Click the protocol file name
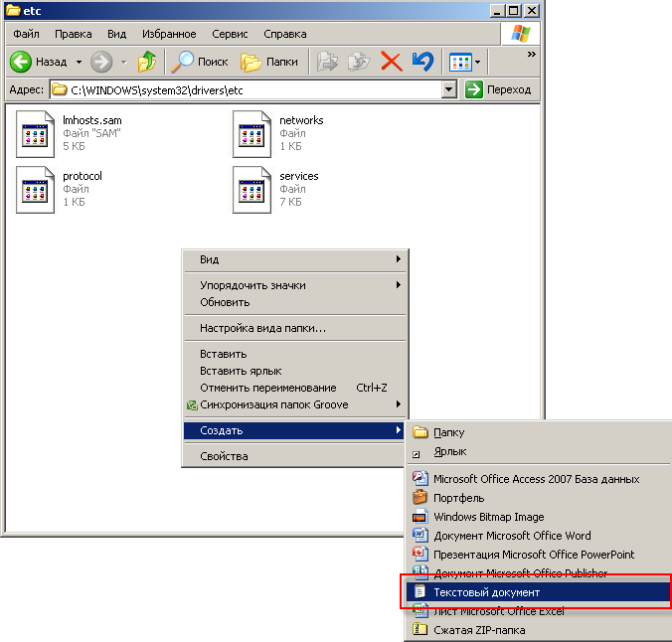This screenshot has width=672, height=642. (x=83, y=176)
